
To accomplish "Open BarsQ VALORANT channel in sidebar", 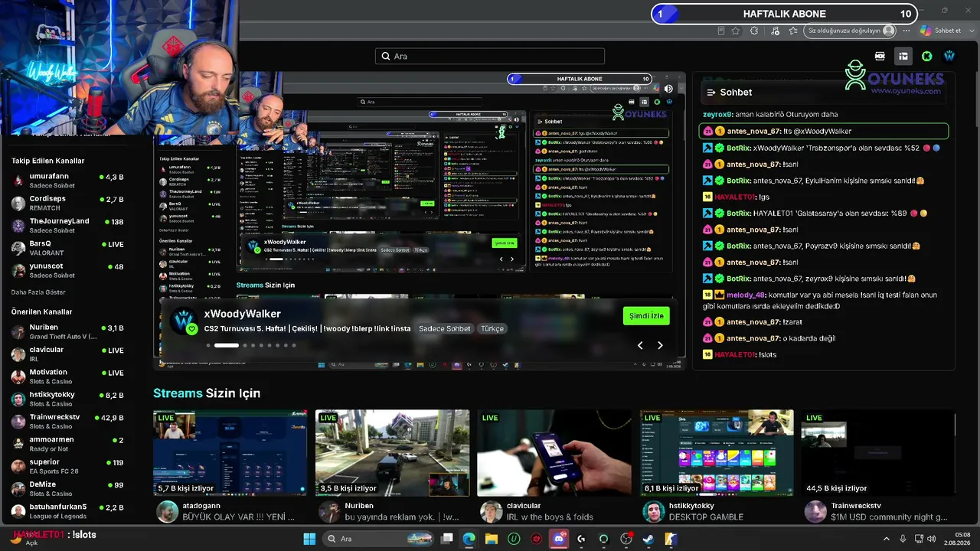I will pos(67,248).
